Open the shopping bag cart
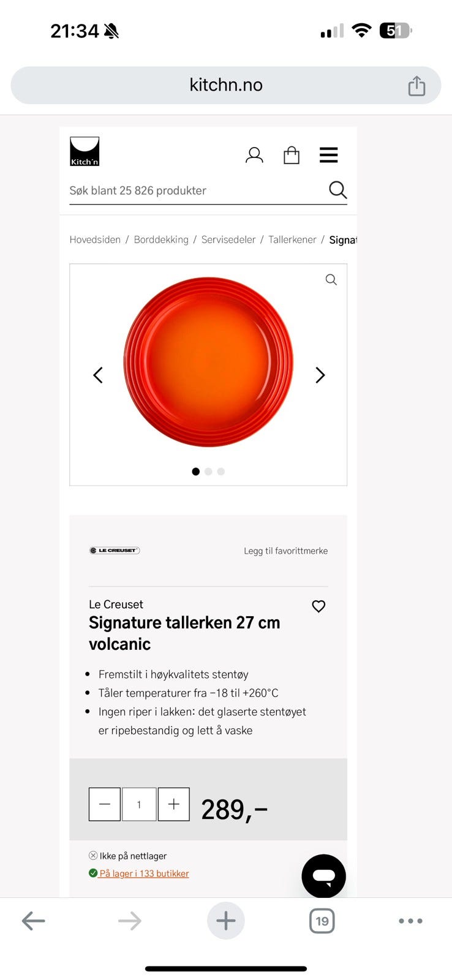Image resolution: width=452 pixels, height=980 pixels. click(292, 155)
